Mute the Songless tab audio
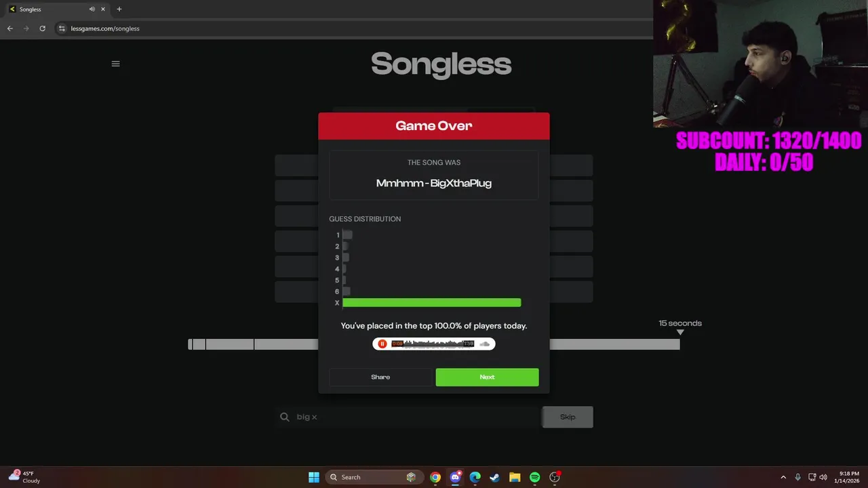The height and width of the screenshot is (488, 868). (92, 9)
